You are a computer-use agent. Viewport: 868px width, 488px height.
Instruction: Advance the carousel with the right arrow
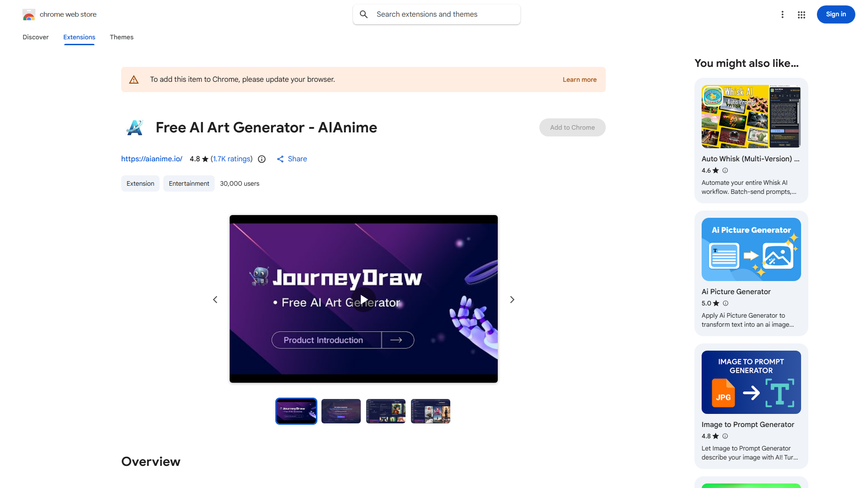coord(512,299)
